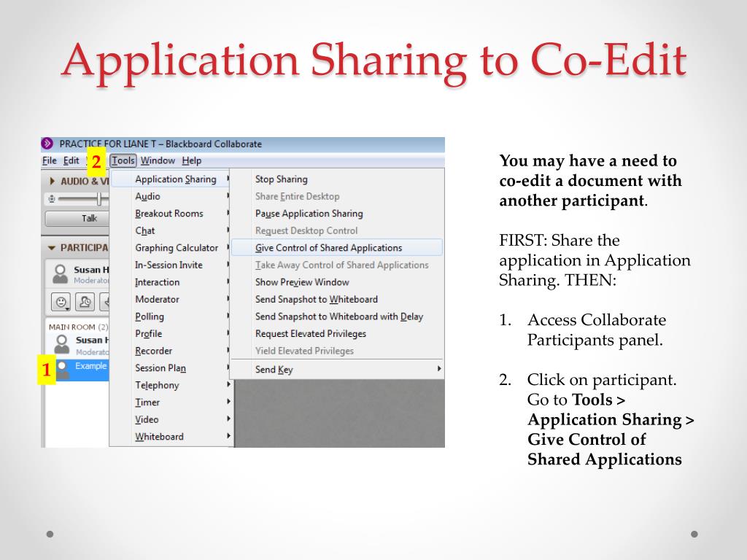
Task: Click the microphone volume slider handle
Action: click(x=99, y=198)
